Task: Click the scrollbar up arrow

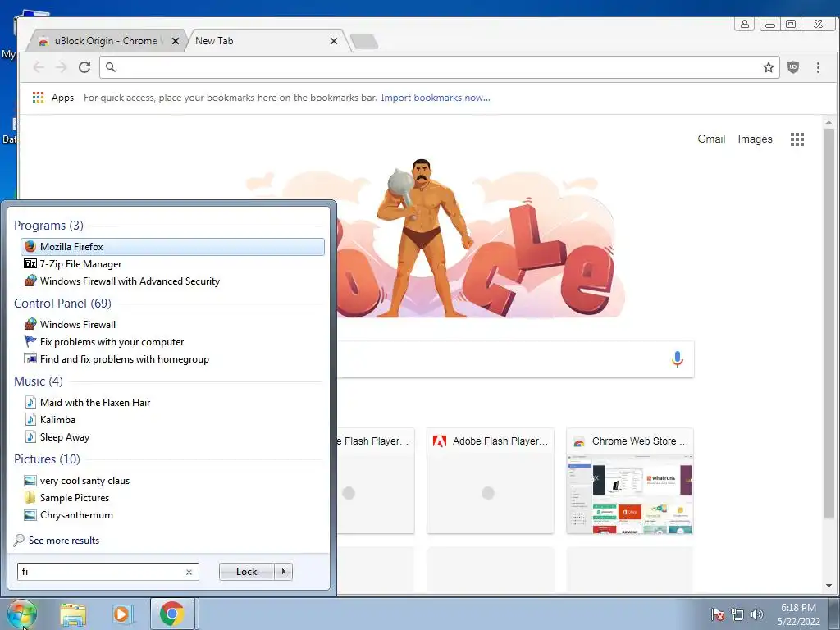Action: click(829, 123)
